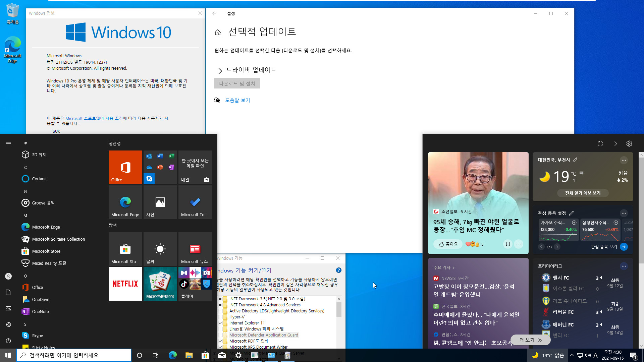Click the taskbar search input box
Screen dimensions: 644x362
(x=74, y=355)
